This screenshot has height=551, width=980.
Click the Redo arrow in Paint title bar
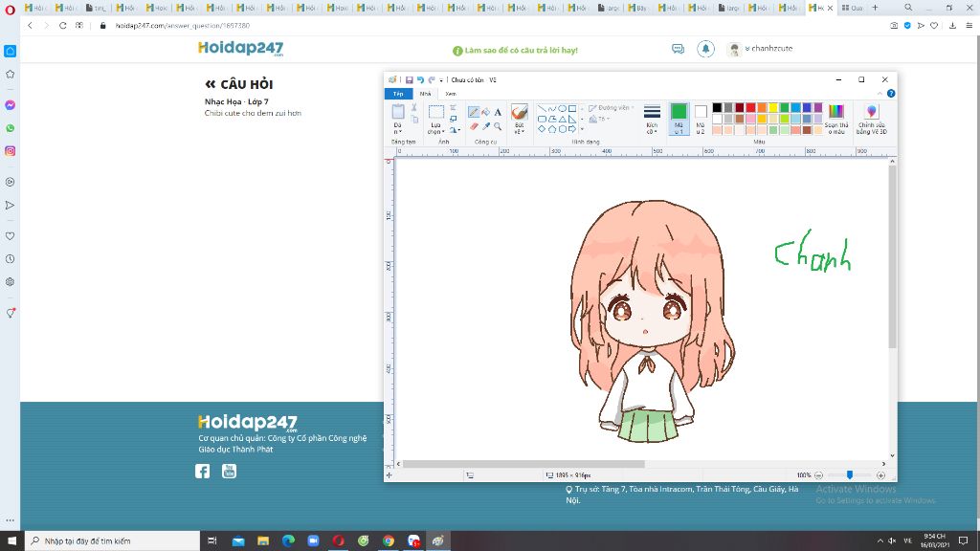(x=432, y=80)
